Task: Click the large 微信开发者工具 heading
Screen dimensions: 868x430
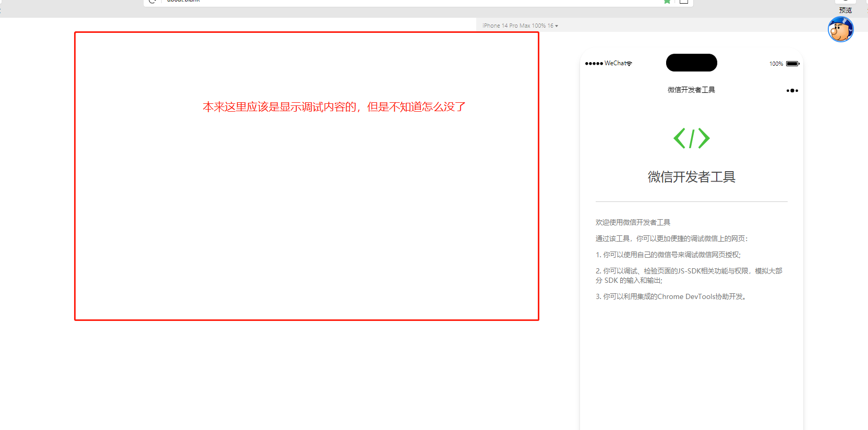Action: tap(692, 177)
